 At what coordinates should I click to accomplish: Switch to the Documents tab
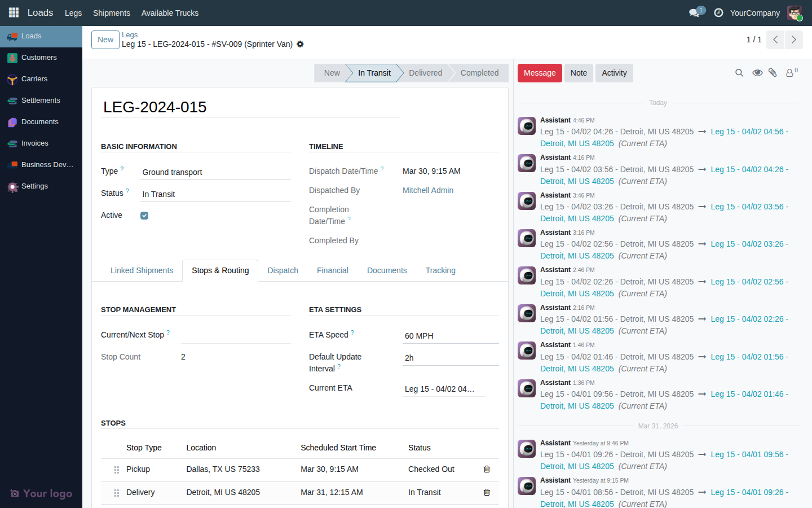(387, 270)
